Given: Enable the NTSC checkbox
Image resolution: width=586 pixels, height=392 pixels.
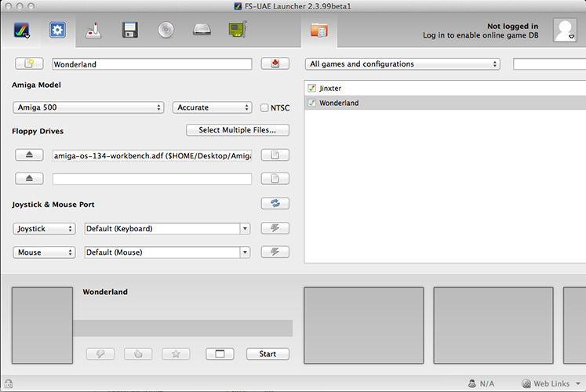Looking at the screenshot, I should click(x=264, y=107).
